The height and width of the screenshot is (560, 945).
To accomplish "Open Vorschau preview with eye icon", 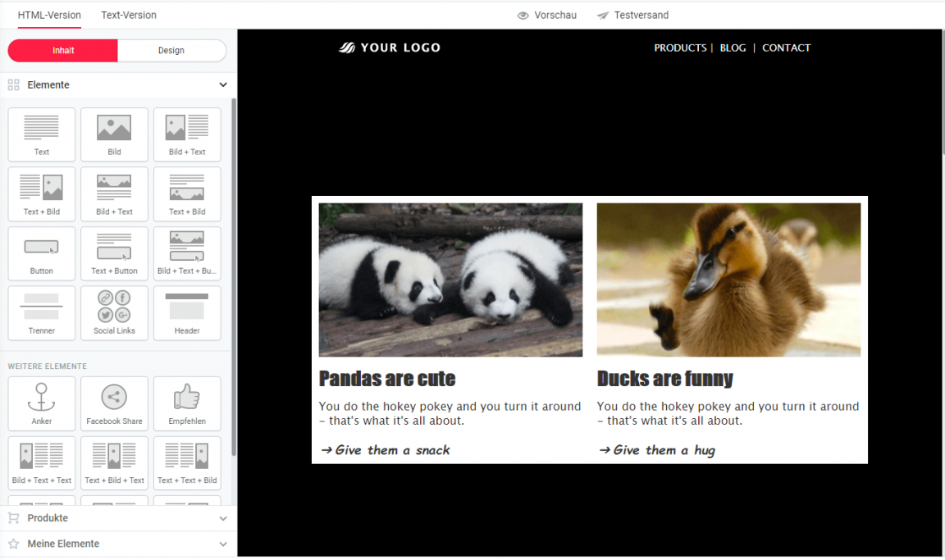I will click(x=547, y=16).
